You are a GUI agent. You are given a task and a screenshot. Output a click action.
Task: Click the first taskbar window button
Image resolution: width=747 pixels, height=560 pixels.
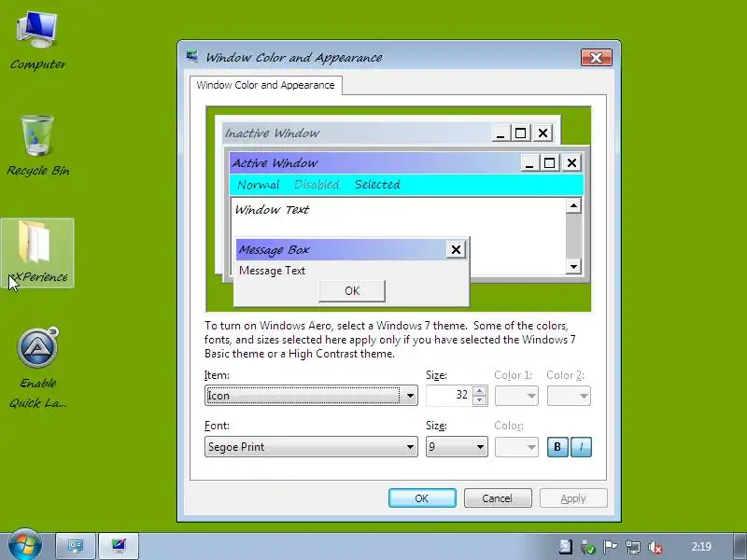[x=76, y=546]
